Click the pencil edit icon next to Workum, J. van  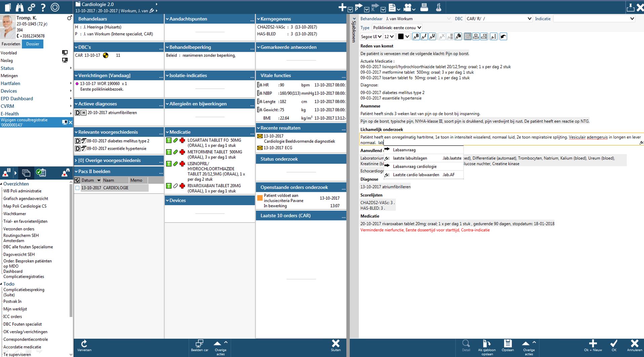pyautogui.click(x=152, y=11)
